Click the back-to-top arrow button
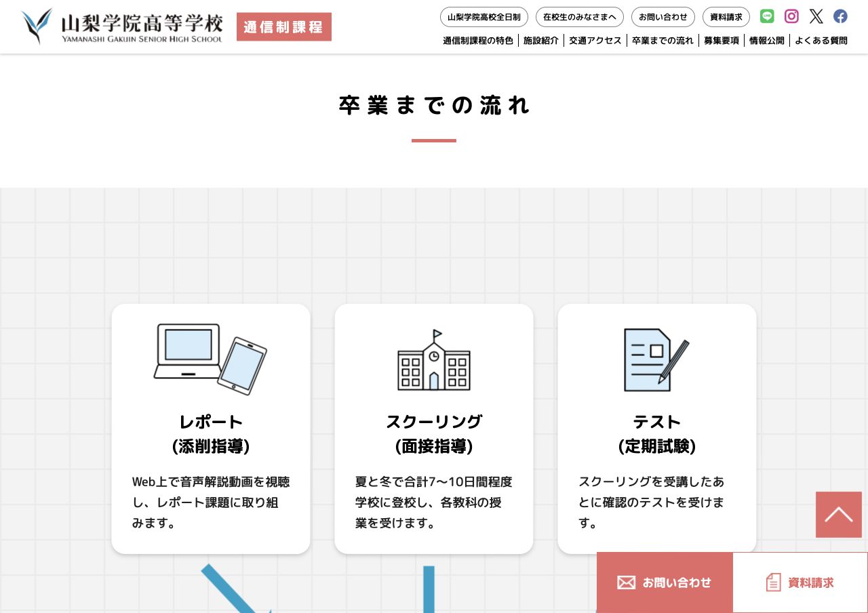 tap(839, 515)
